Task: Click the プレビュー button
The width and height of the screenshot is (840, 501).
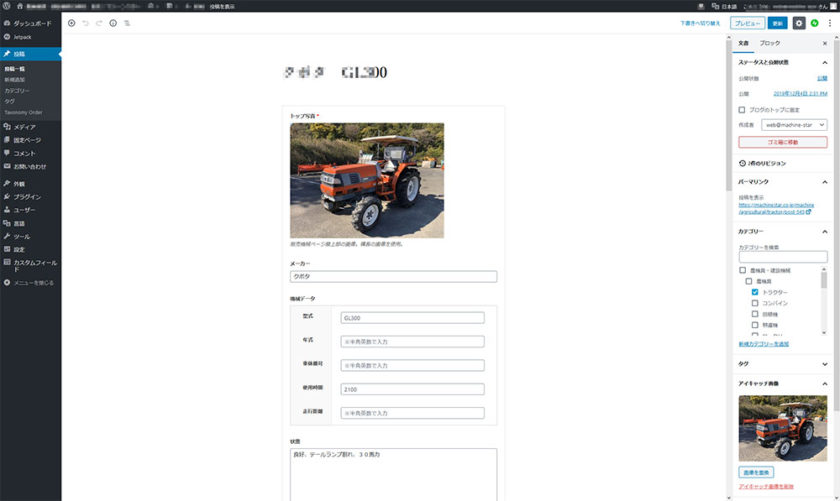Action: [747, 23]
